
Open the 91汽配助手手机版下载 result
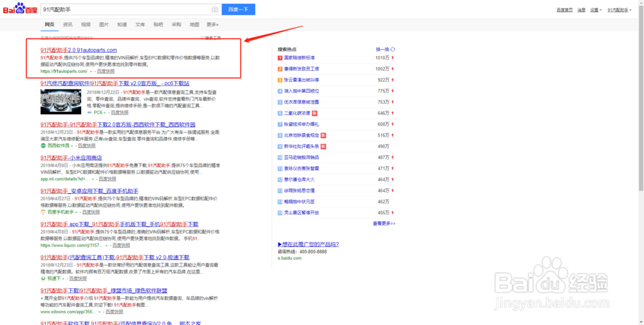(119, 224)
